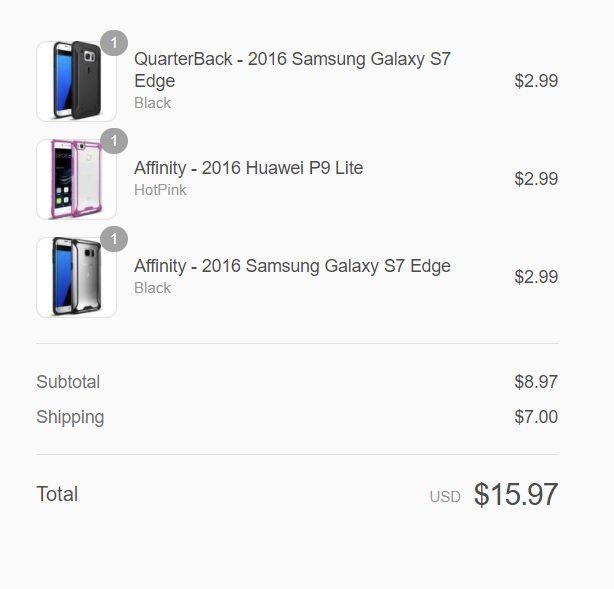This screenshot has height=589, width=614.
Task: Select the Affinity - 2016 Huawei P9 Lite title
Action: [249, 168]
